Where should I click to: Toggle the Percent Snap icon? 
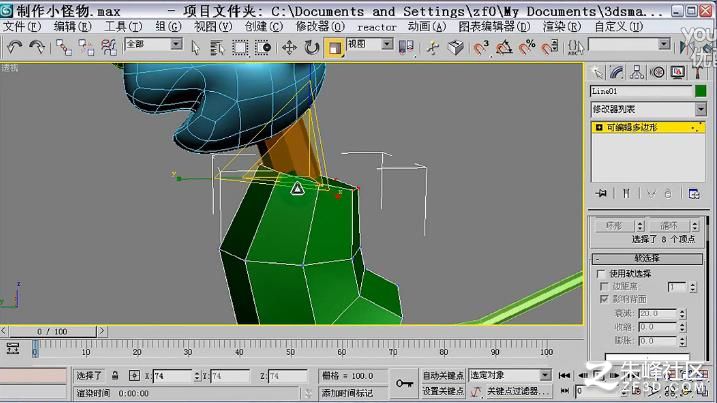527,48
